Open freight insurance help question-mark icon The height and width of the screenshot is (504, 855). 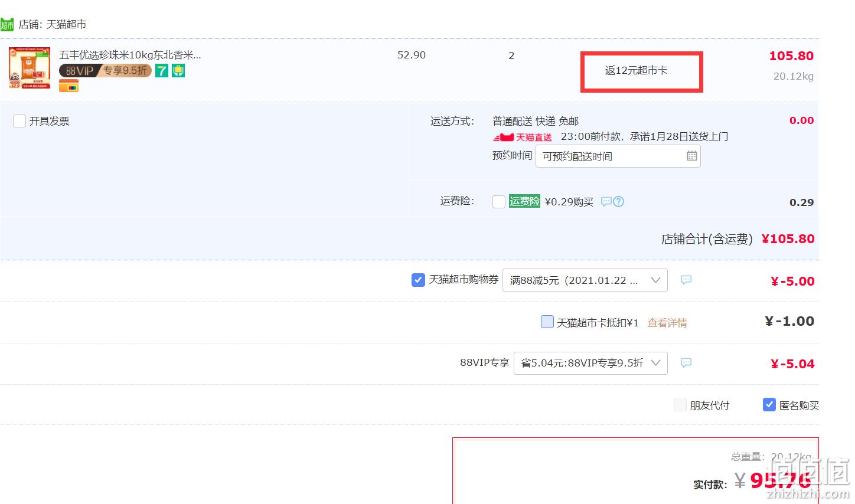pyautogui.click(x=618, y=201)
